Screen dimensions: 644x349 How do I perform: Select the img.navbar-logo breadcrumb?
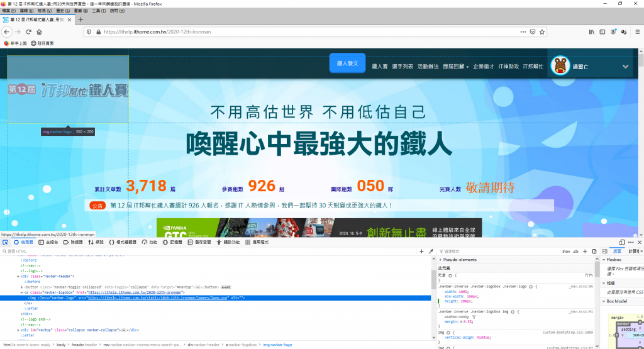(x=277, y=345)
